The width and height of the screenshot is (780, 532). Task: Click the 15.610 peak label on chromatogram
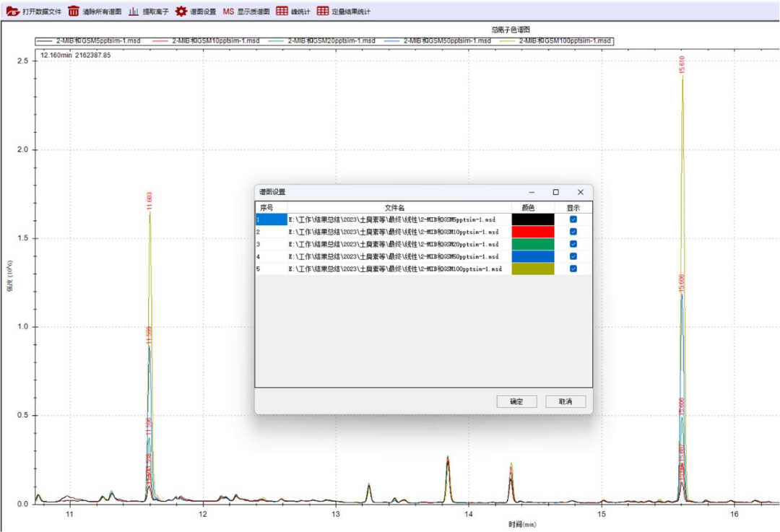[682, 65]
